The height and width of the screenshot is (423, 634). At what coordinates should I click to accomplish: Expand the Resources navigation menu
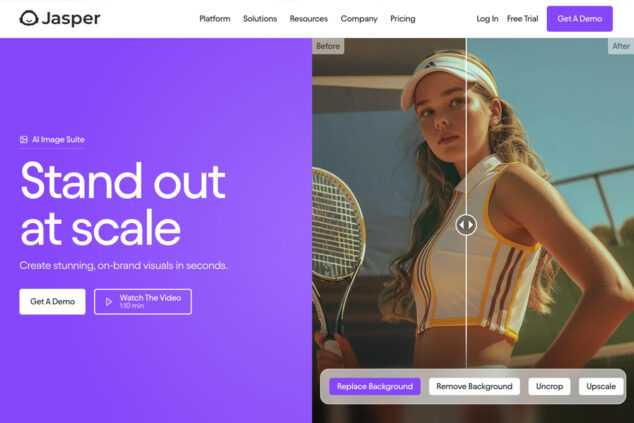309,19
